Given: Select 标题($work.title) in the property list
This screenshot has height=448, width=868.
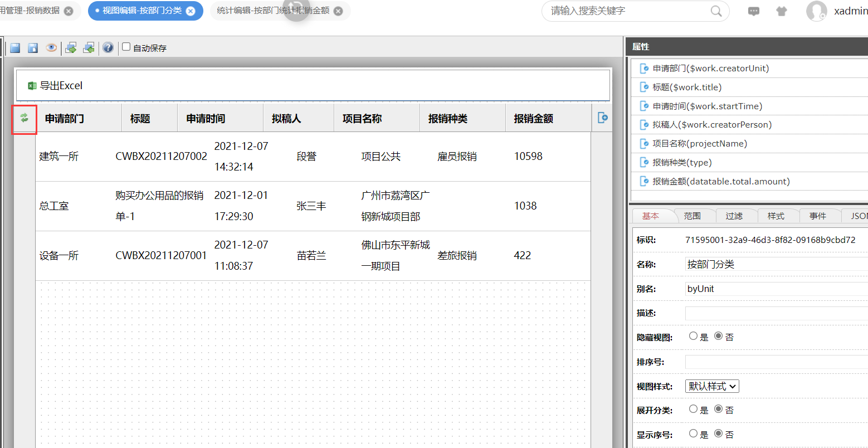Looking at the screenshot, I should point(749,87).
